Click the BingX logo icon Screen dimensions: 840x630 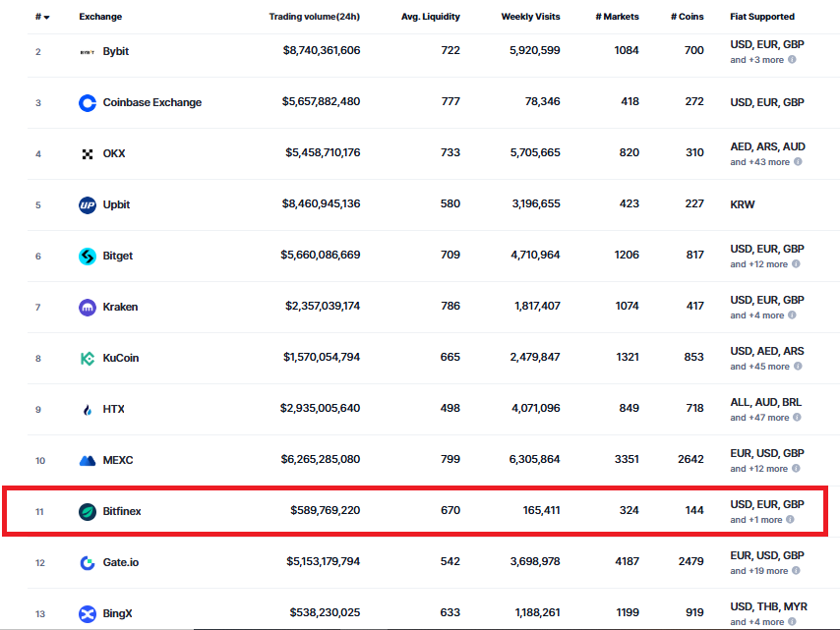(x=88, y=614)
